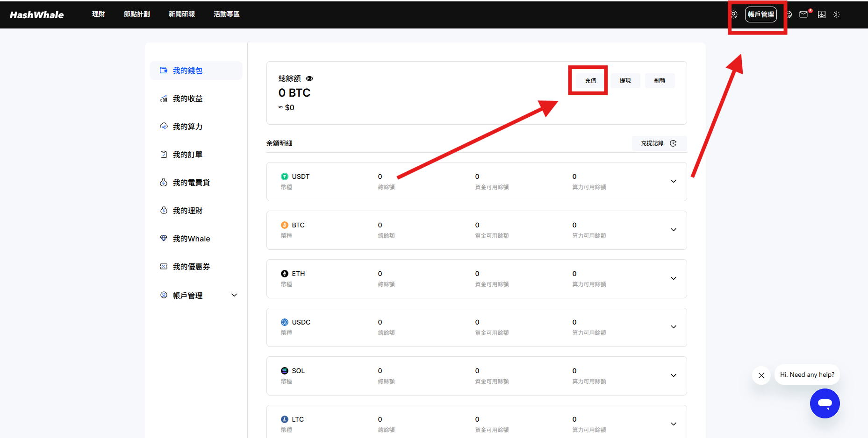This screenshot has height=438, width=868.
Task: Open the 節點計劃 top menu
Action: click(x=137, y=14)
